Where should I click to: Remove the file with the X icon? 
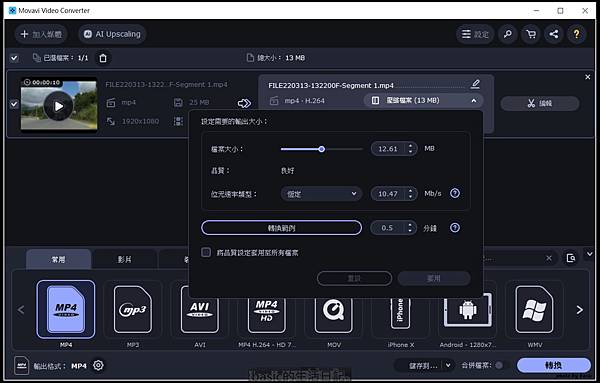pos(588,77)
